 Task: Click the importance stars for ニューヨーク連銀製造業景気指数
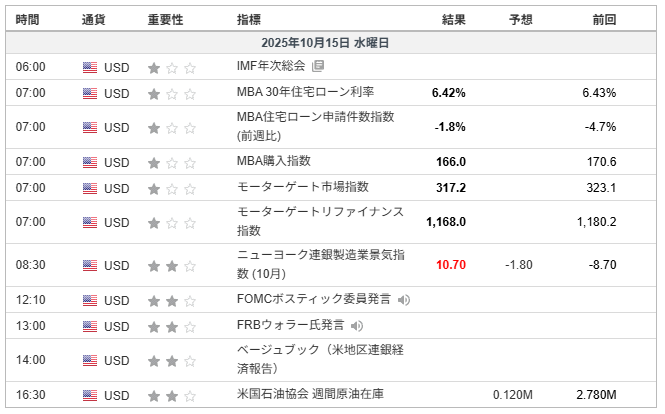pos(172,266)
